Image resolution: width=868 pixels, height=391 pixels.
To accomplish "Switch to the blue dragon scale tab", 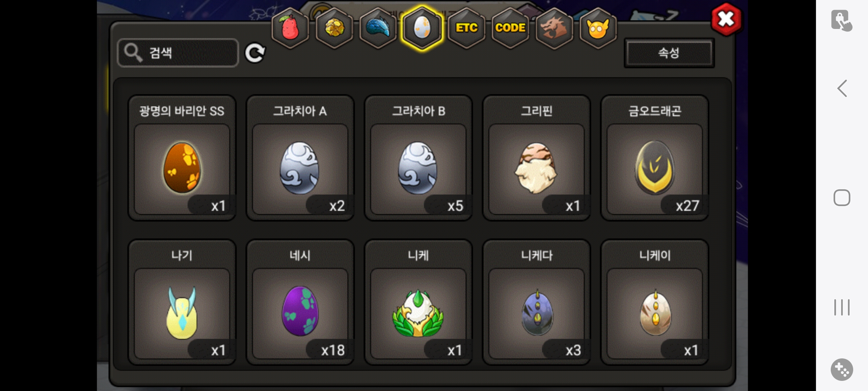I will coord(378,28).
